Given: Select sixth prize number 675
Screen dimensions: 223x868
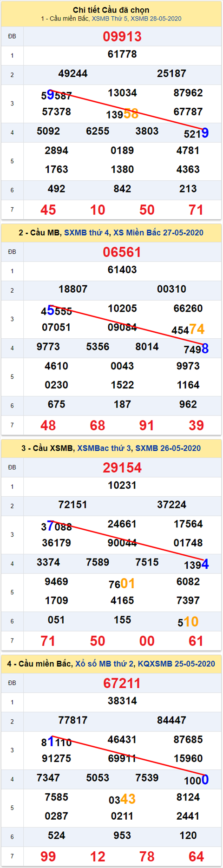Looking at the screenshot, I should click(x=56, y=405).
